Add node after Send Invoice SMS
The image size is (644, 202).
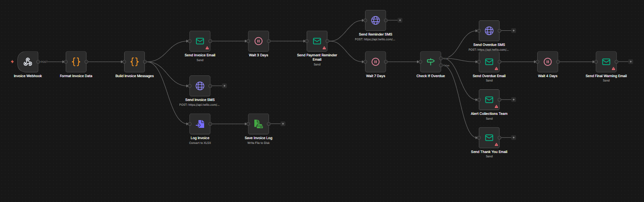click(x=224, y=86)
